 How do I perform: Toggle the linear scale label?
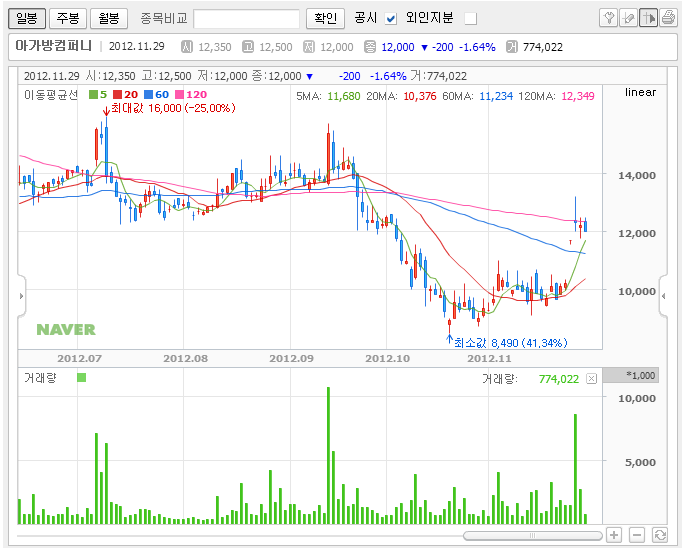point(640,92)
